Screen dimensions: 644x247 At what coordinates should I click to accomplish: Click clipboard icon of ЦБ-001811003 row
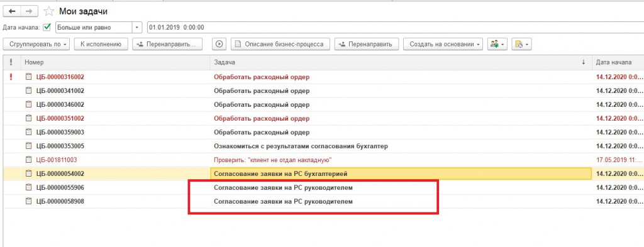pos(28,160)
